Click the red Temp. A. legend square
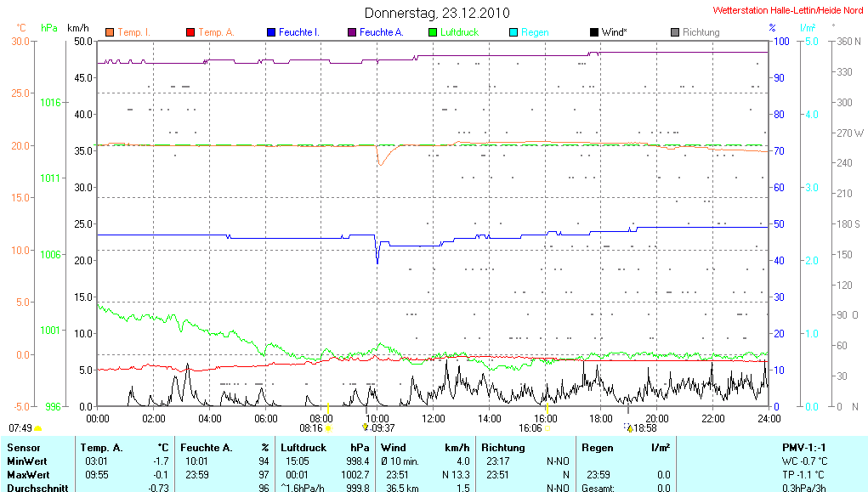The image size is (868, 492). [x=190, y=32]
